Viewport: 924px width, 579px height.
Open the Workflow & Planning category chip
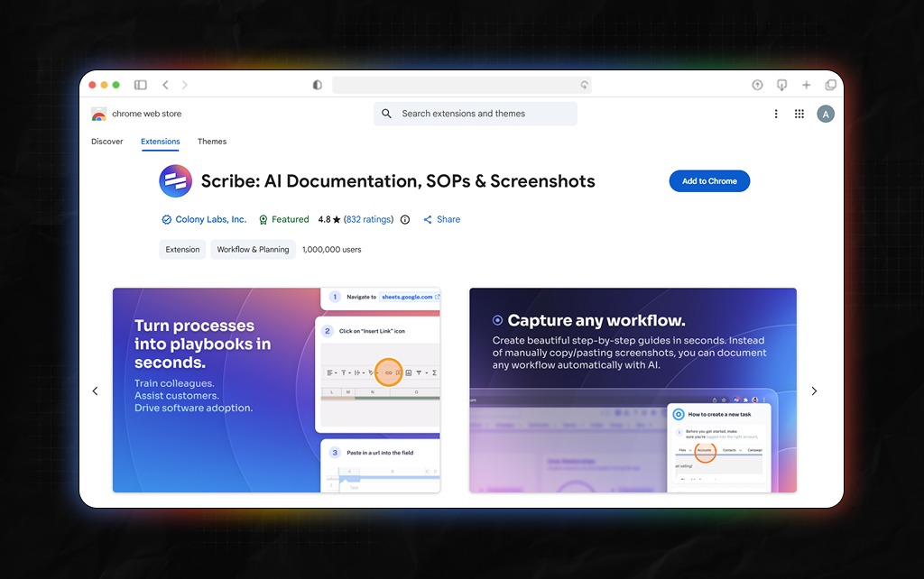pos(253,249)
